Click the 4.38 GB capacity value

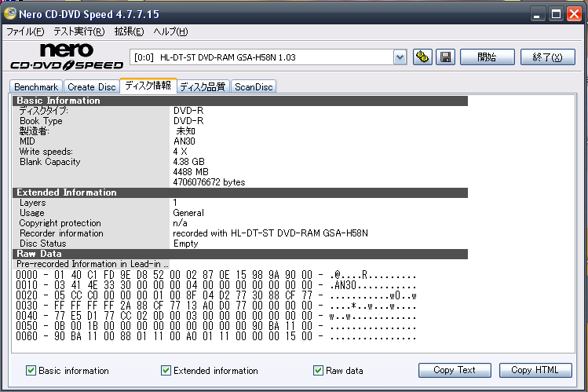click(188, 162)
